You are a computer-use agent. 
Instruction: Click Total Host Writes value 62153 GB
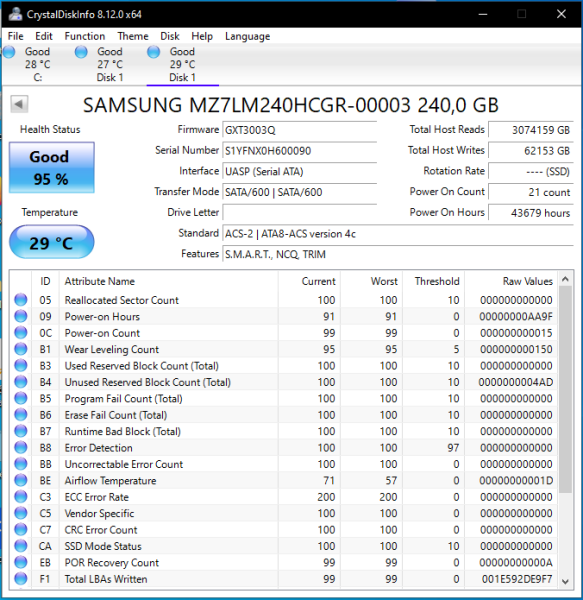(531, 151)
